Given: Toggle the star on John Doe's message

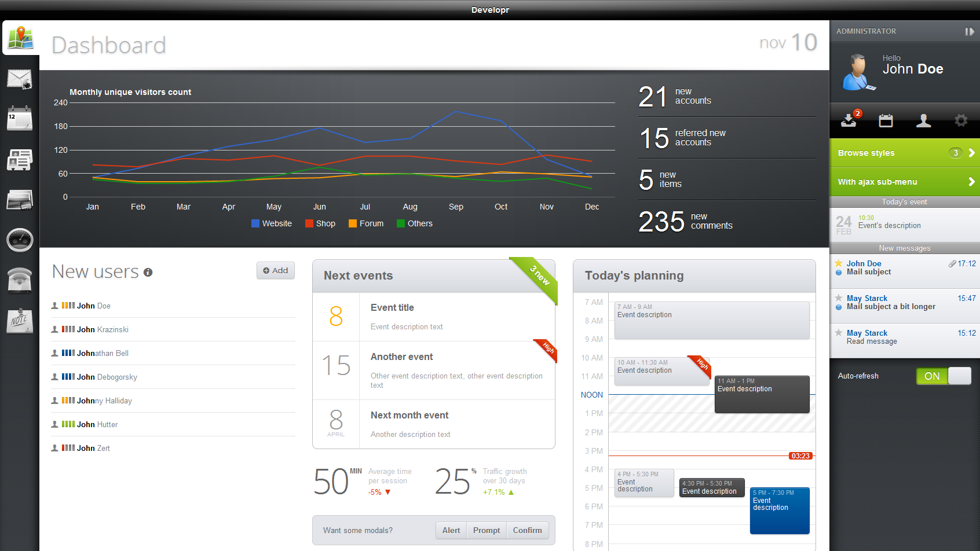Looking at the screenshot, I should (839, 263).
